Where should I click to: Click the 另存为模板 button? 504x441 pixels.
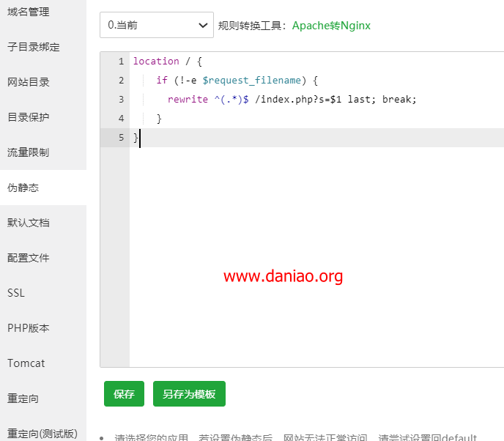coord(189,394)
